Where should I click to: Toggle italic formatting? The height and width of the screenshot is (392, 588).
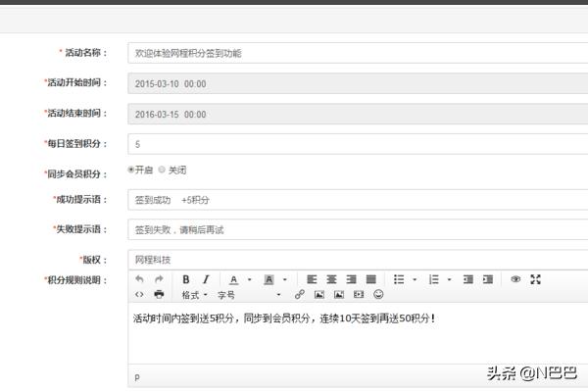(x=206, y=279)
